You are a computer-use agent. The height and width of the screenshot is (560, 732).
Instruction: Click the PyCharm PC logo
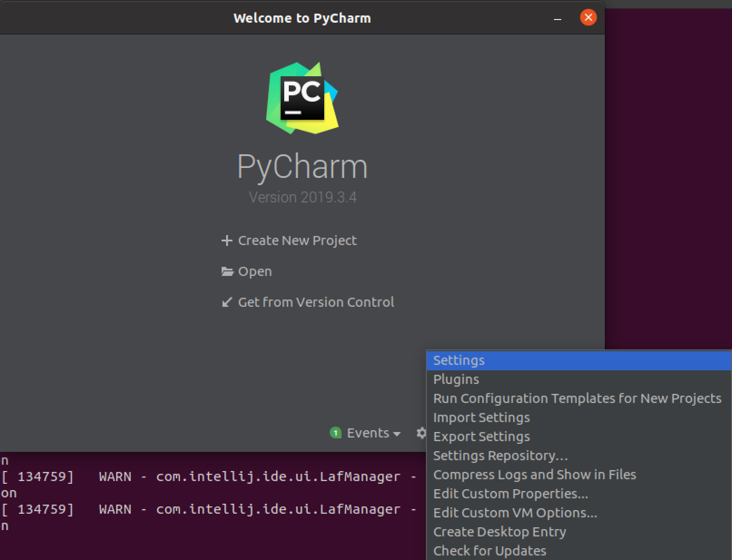tap(302, 98)
